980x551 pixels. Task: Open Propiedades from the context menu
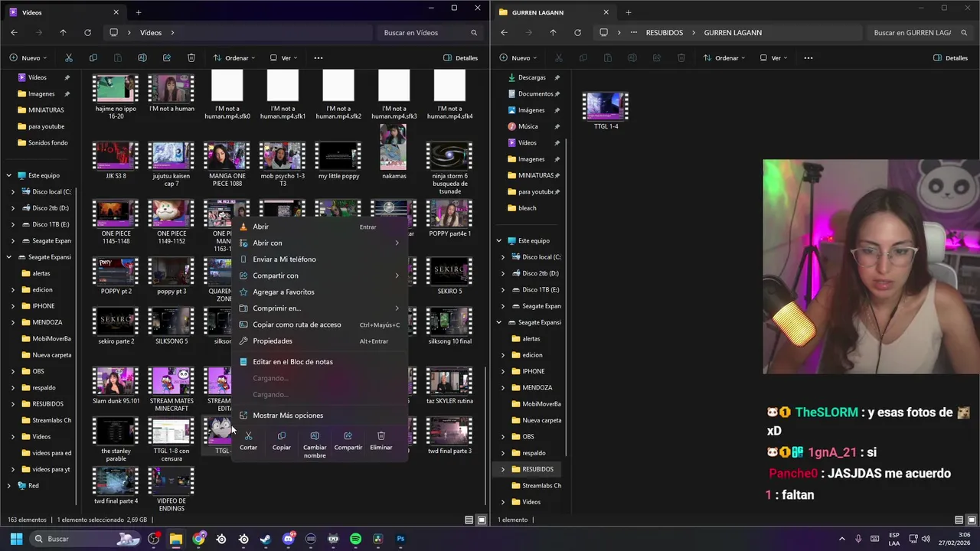tap(319, 341)
